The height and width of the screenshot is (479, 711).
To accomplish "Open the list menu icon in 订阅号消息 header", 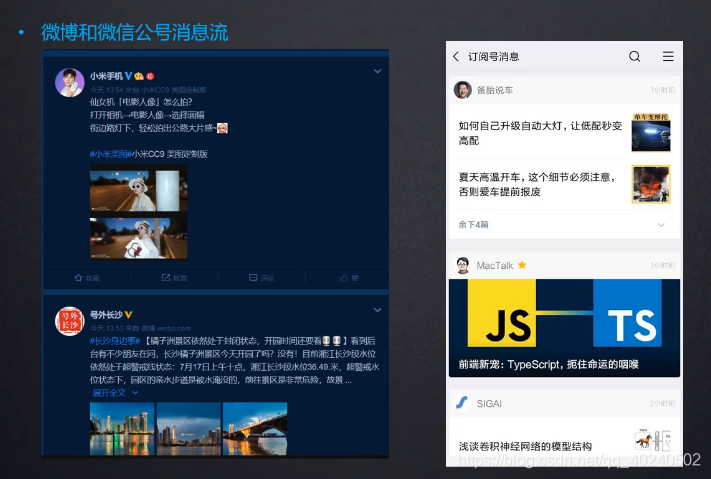I will [668, 56].
